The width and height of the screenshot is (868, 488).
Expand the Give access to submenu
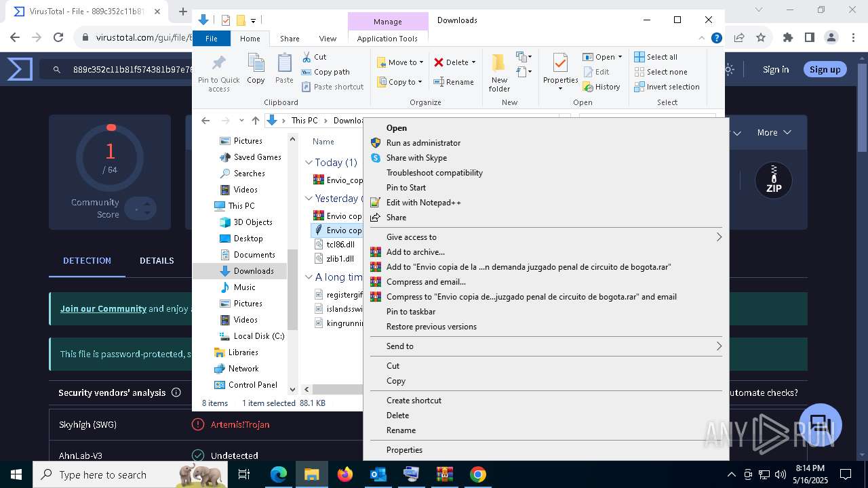click(x=545, y=237)
